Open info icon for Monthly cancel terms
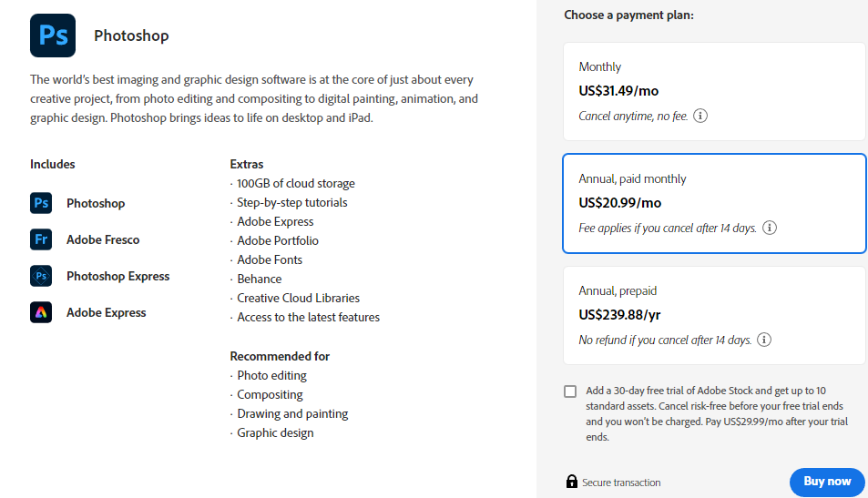This screenshot has height=498, width=868. [x=700, y=116]
